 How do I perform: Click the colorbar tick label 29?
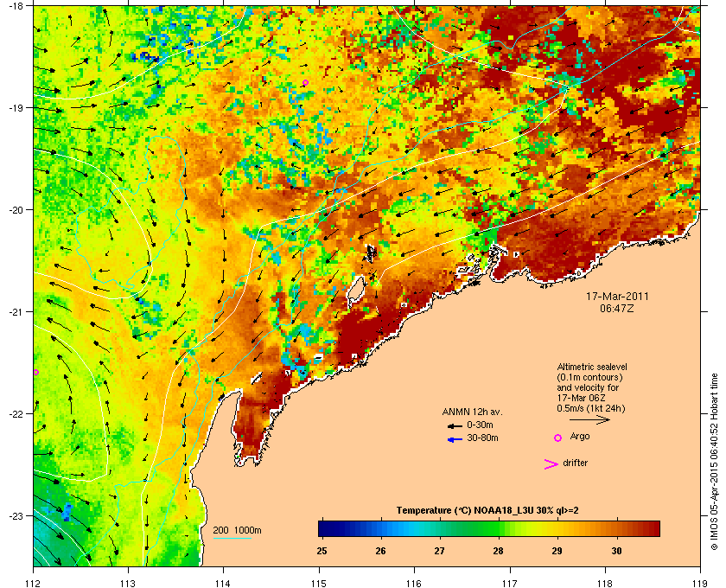click(557, 551)
